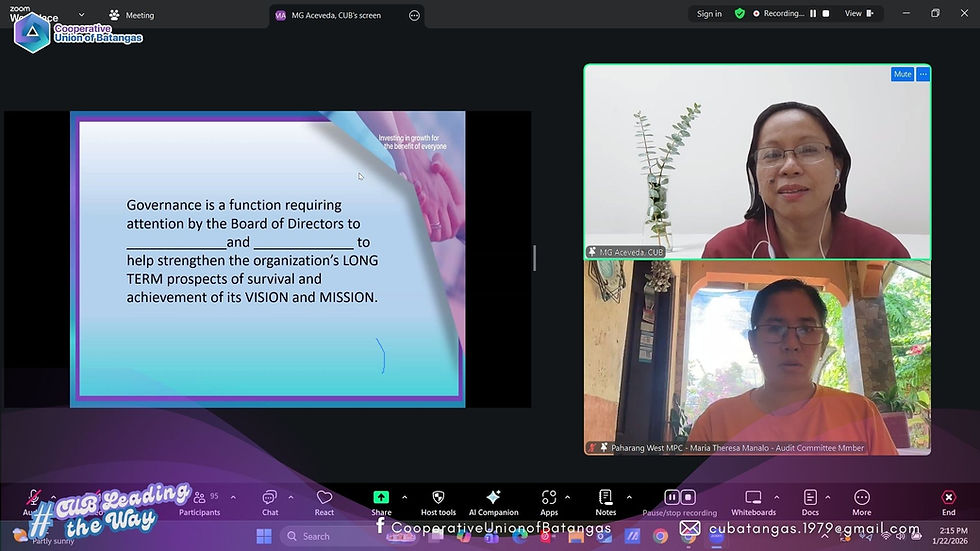Expand the Participants options arrow
Screen dimensions: 980x551
pos(233,498)
